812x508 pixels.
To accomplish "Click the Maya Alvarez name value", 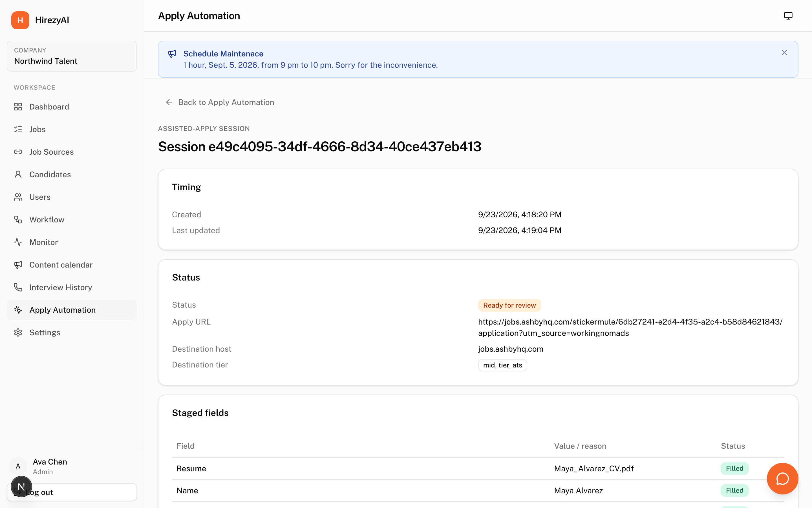I will pyautogui.click(x=578, y=491).
